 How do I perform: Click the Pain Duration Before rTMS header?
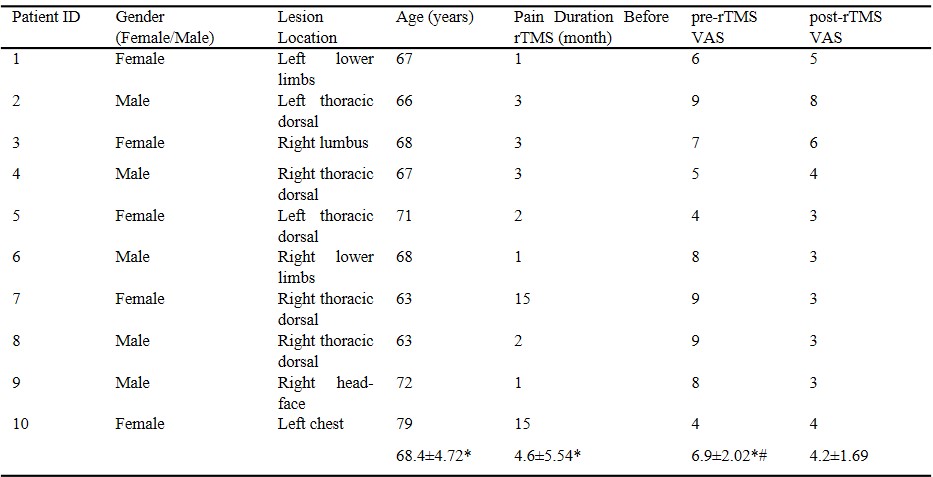click(x=591, y=28)
